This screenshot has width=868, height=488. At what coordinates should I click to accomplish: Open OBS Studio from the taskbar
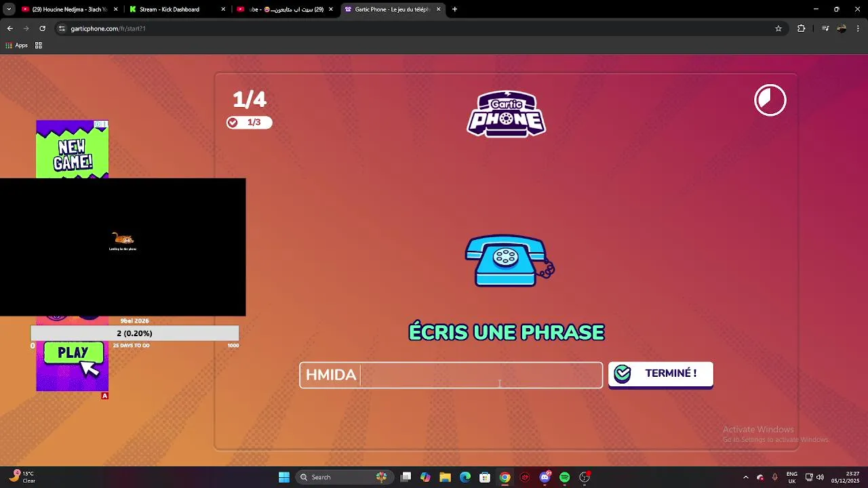coord(585,477)
